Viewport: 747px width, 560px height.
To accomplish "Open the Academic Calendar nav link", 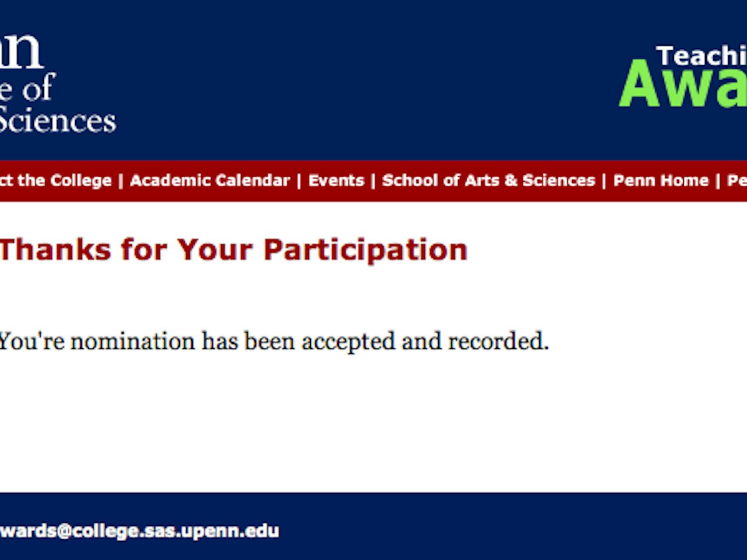I will pos(210,180).
